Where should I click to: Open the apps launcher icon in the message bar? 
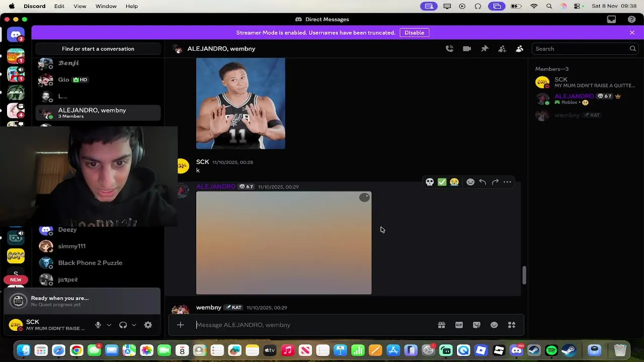pos(512,325)
